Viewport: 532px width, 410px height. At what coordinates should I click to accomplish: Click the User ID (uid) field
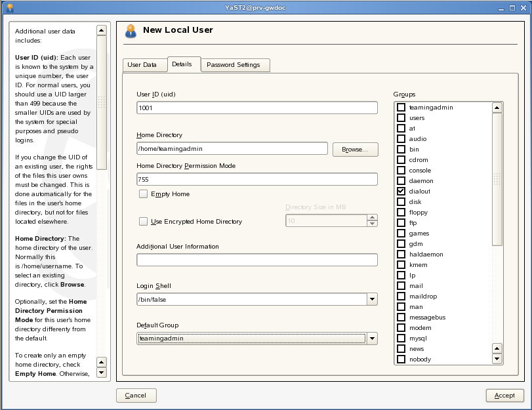click(x=256, y=108)
